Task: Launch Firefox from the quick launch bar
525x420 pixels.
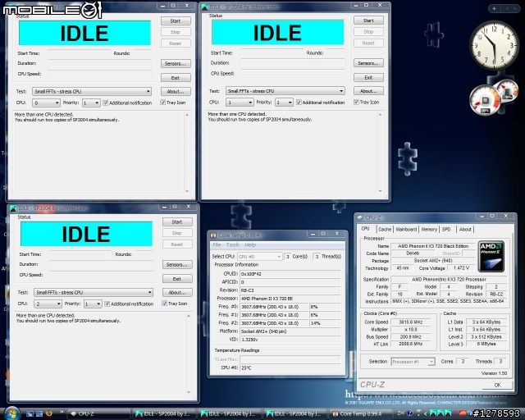Action: [x=49, y=413]
